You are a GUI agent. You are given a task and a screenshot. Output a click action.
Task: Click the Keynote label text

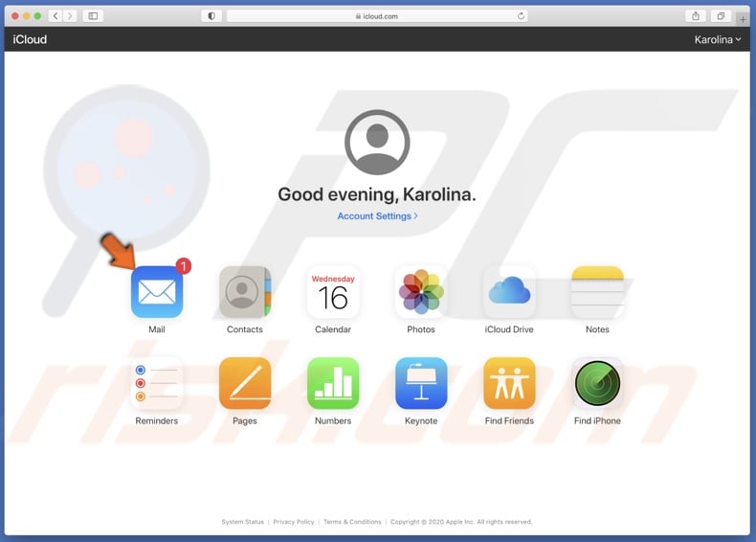[421, 420]
